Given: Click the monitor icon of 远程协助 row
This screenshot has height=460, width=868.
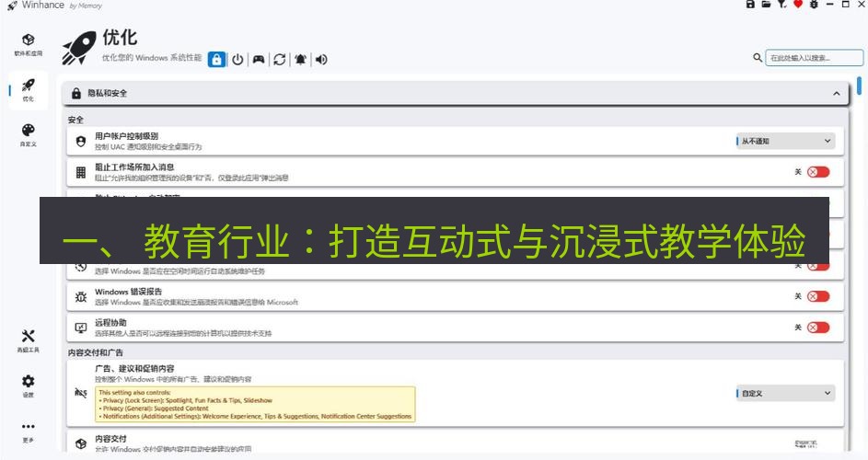Looking at the screenshot, I should pyautogui.click(x=81, y=328).
